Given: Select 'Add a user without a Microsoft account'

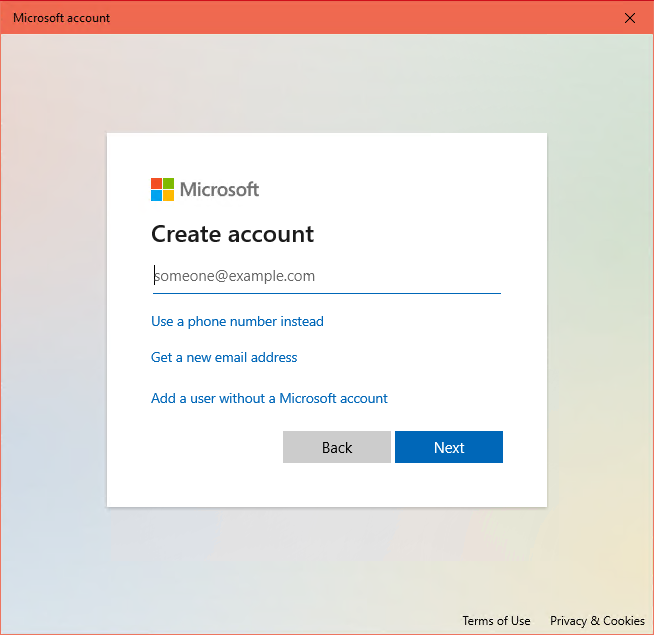Looking at the screenshot, I should pos(269,398).
